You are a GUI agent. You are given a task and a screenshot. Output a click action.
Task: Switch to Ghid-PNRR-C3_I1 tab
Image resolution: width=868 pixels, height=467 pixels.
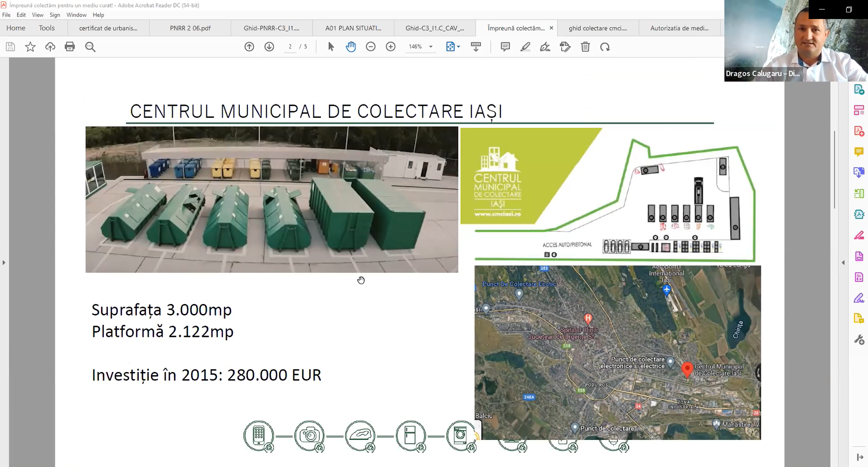pyautogui.click(x=272, y=28)
